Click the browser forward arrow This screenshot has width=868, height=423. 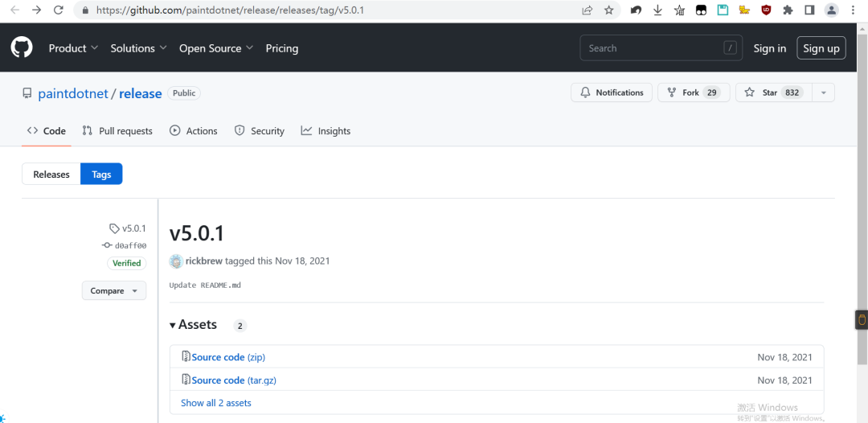(x=36, y=10)
